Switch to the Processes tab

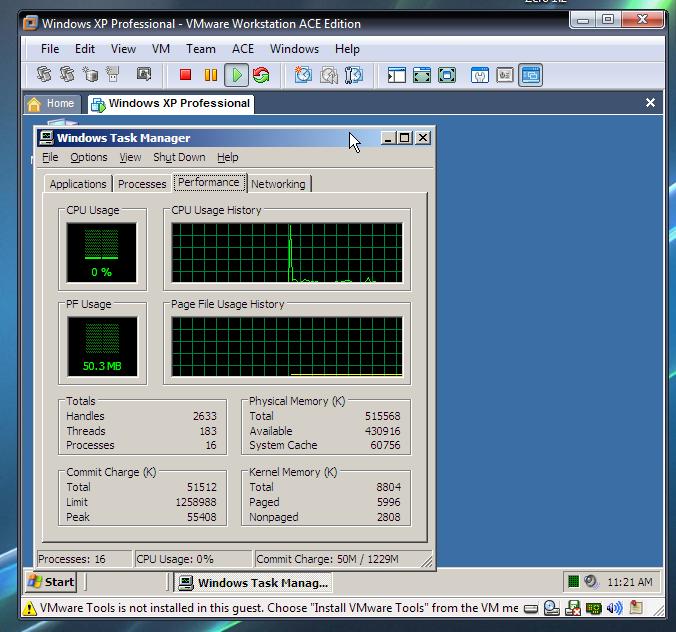click(x=142, y=184)
